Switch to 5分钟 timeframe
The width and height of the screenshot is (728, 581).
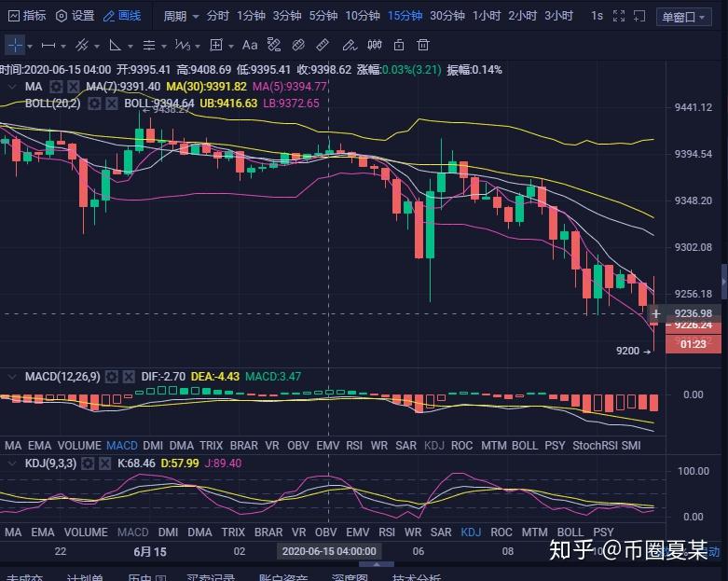(x=323, y=16)
